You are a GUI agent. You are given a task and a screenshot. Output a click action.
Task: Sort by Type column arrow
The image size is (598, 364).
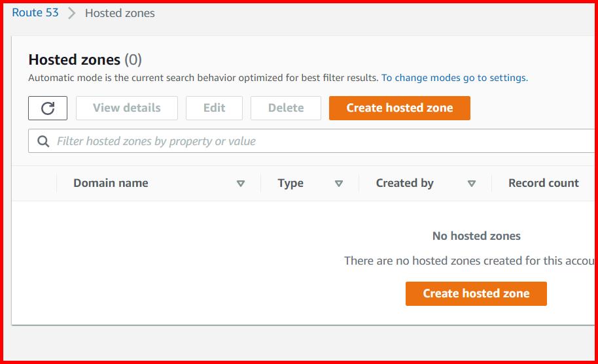coord(339,184)
